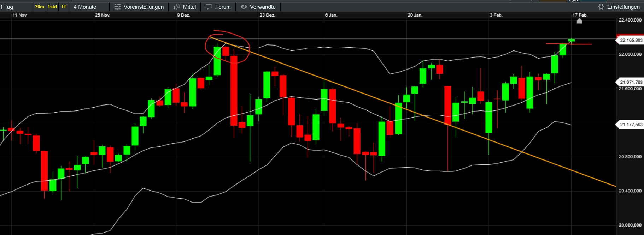Show Verwandte related instruments
Viewport: 644px width, 235px height.
point(258,7)
